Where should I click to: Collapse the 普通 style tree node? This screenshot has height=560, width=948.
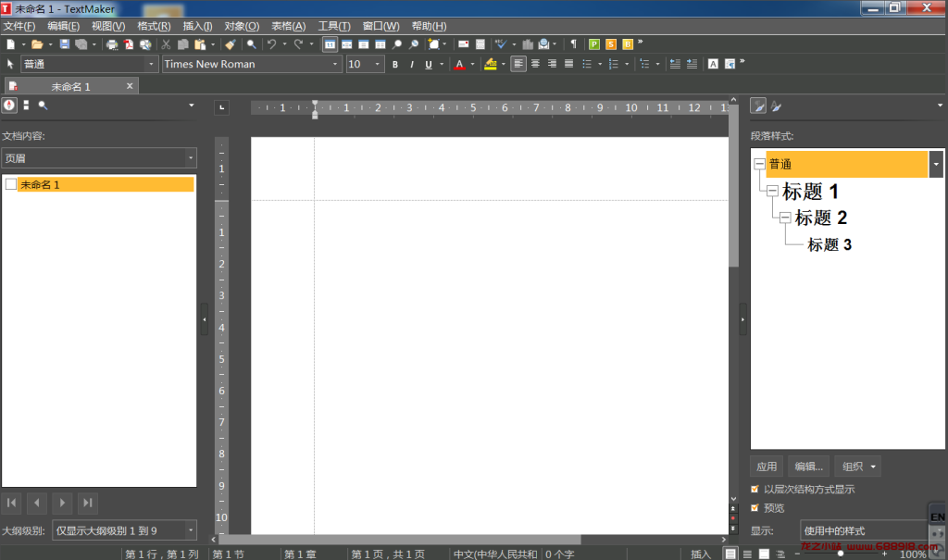pyautogui.click(x=759, y=164)
